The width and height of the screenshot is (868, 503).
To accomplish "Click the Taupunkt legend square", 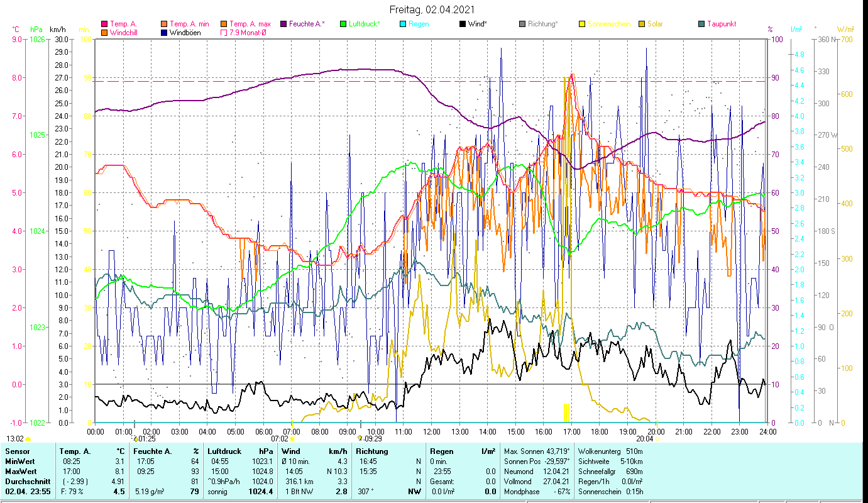I will click(701, 24).
